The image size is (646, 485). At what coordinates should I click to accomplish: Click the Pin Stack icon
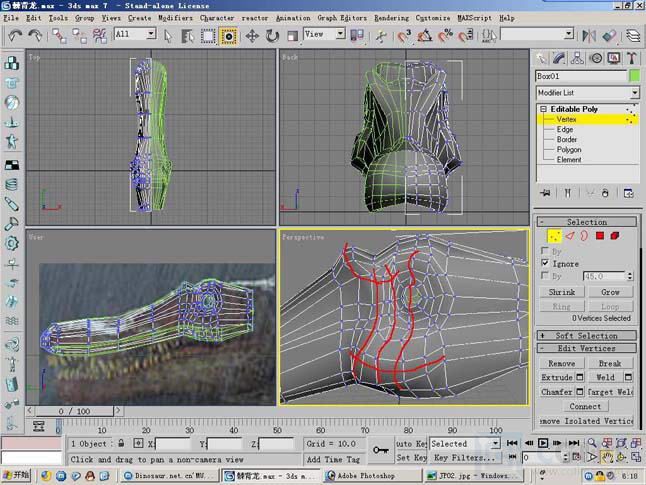[545, 193]
